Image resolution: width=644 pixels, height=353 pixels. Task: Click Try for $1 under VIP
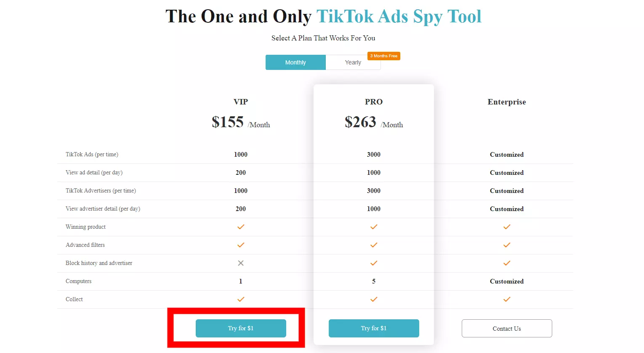(241, 328)
